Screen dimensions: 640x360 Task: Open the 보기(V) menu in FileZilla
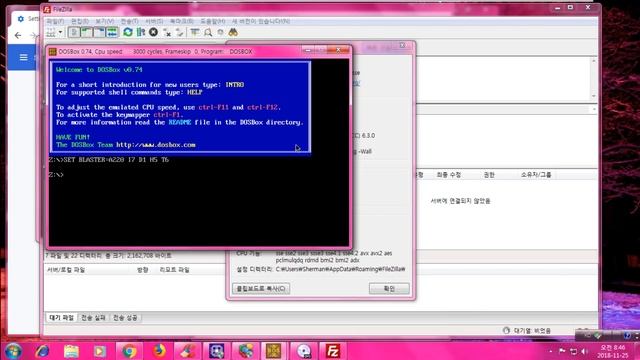coord(104,21)
